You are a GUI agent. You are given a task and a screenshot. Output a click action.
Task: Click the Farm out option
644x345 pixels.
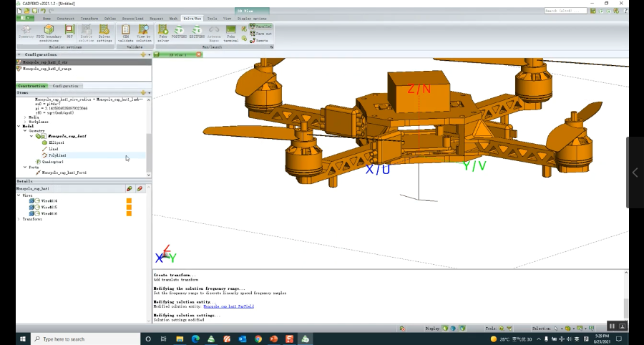260,34
